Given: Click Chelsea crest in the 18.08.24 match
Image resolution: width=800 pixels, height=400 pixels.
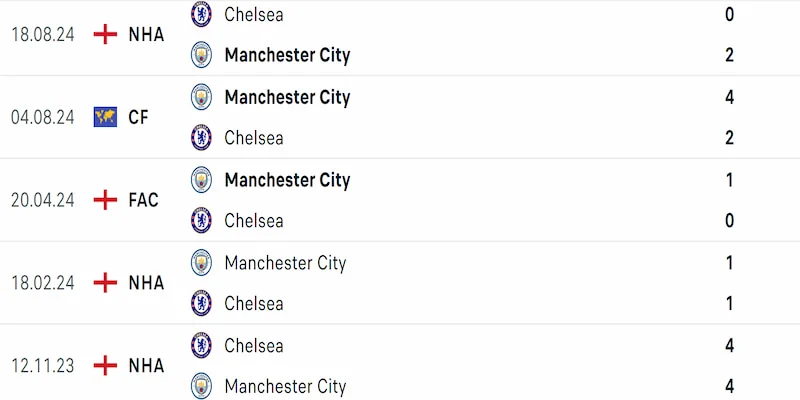Looking at the screenshot, I should tap(202, 15).
